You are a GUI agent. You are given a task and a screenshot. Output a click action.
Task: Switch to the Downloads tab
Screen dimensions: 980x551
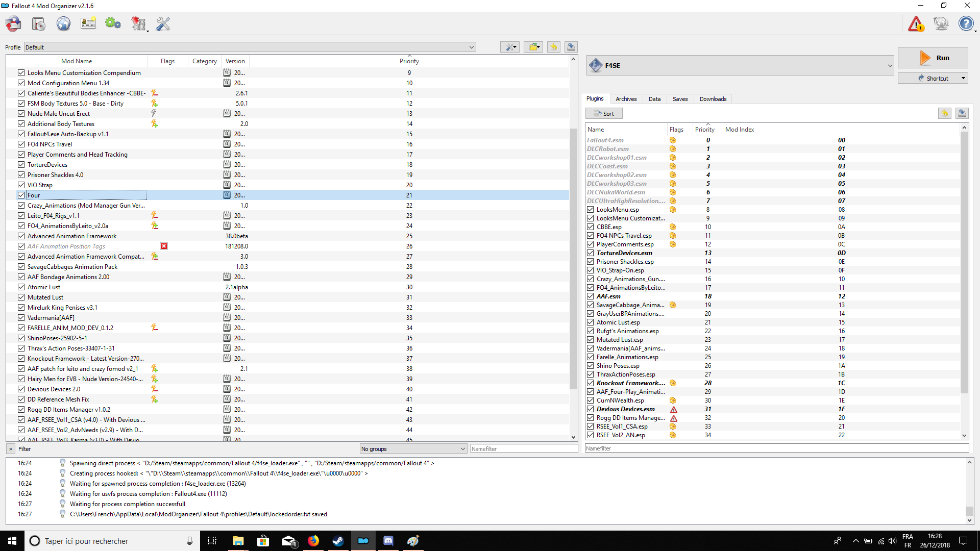[713, 99]
